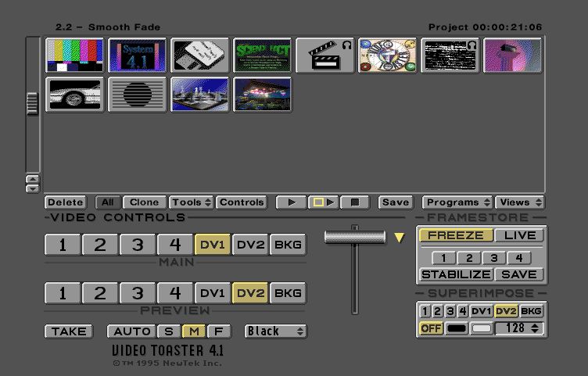Open the Controls panel

tap(242, 202)
